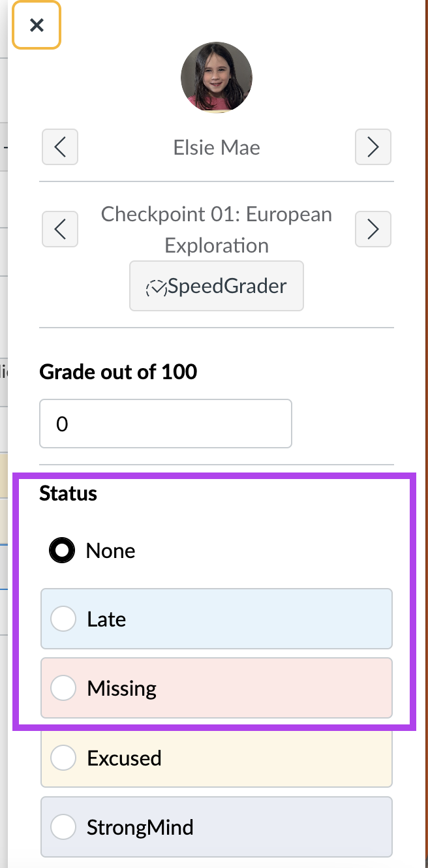Go to the next student arrow
The image size is (428, 868).
(x=373, y=147)
